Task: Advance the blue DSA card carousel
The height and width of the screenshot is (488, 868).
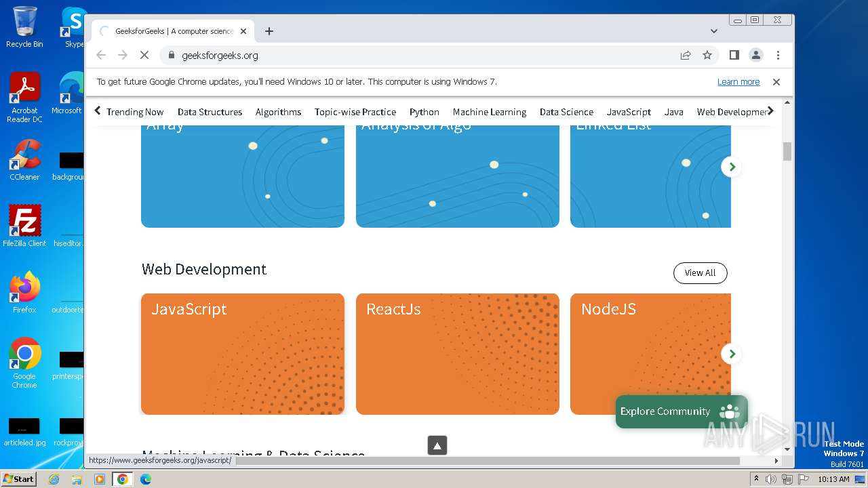Action: click(731, 167)
